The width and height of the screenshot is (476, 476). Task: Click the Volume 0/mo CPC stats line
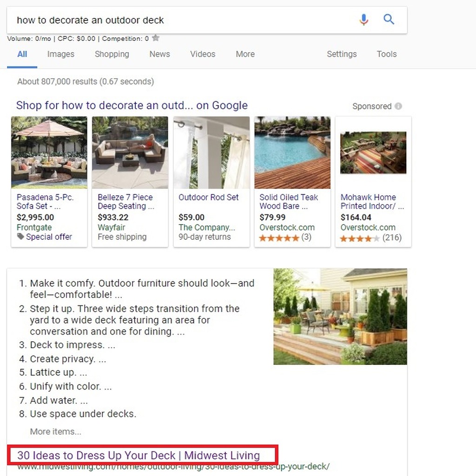coord(78,39)
